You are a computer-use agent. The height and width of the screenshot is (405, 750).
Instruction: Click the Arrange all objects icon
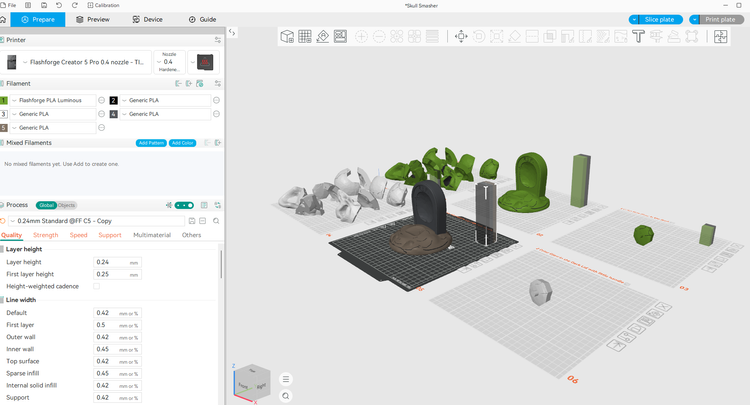341,36
